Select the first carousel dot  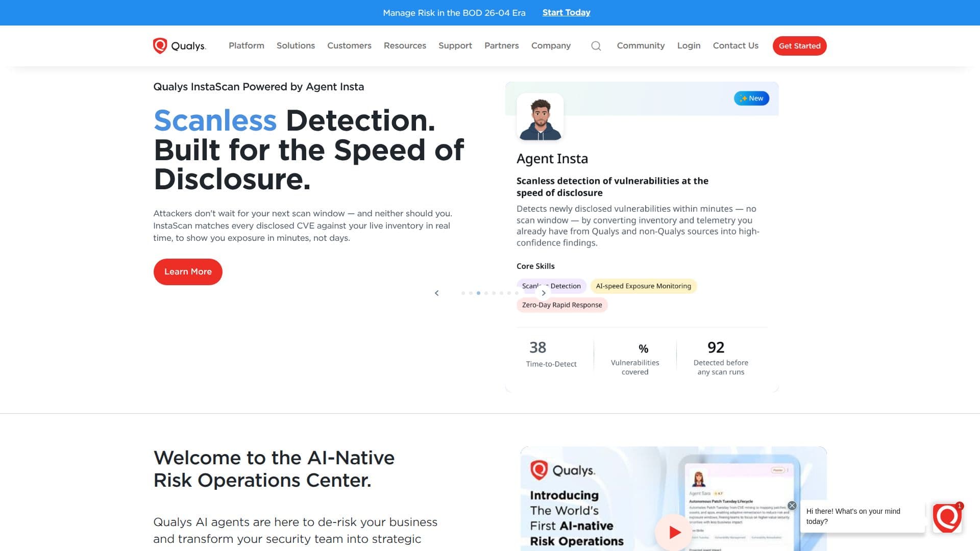click(463, 293)
